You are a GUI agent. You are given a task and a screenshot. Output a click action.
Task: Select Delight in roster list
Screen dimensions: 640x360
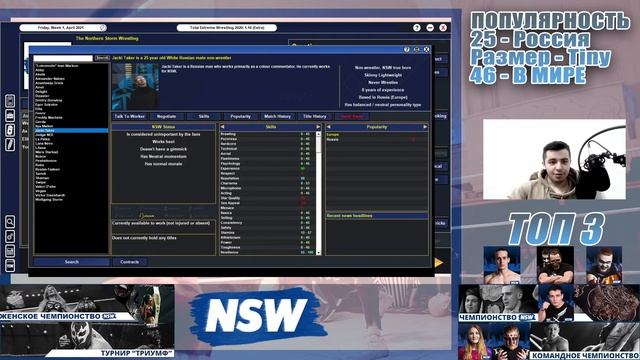click(x=71, y=91)
